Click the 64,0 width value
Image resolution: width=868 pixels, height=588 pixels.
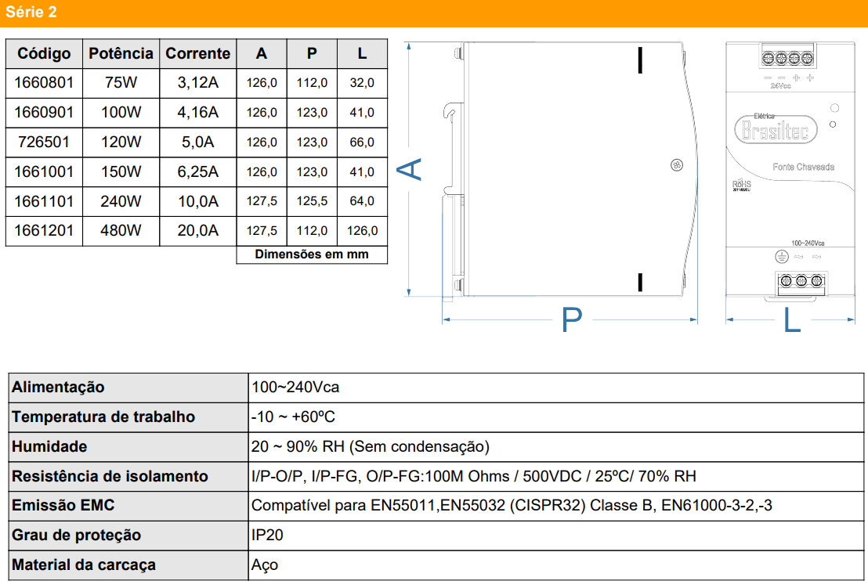click(362, 201)
